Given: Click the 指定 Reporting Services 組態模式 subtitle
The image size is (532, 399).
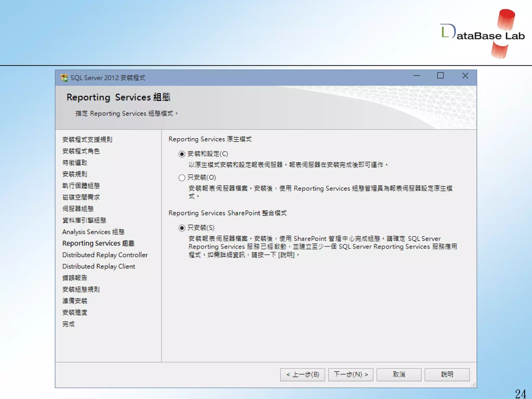Looking at the screenshot, I should 127,114.
